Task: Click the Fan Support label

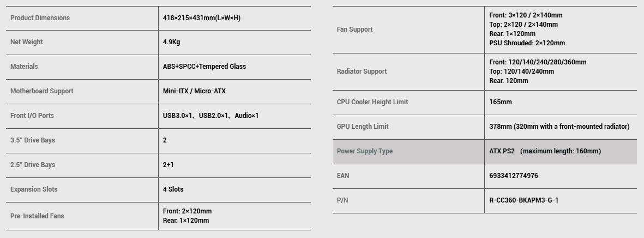Action: point(354,29)
